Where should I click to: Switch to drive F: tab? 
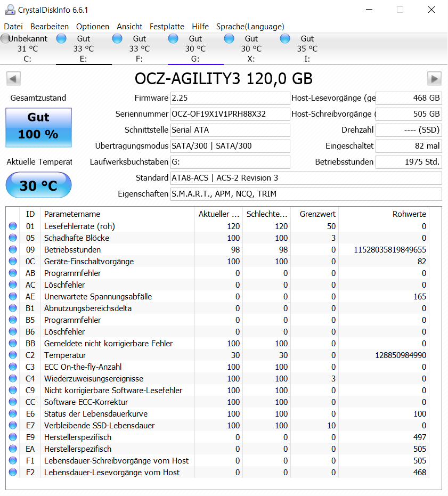coord(140,48)
